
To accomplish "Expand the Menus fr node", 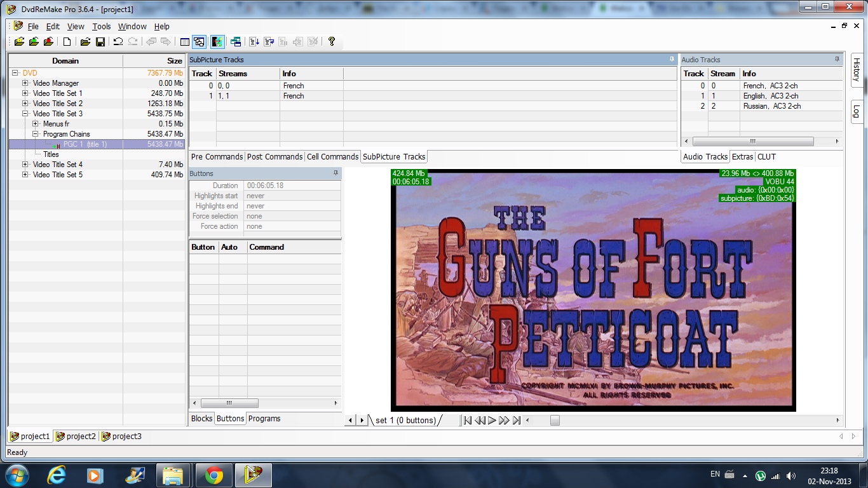I will coord(36,124).
